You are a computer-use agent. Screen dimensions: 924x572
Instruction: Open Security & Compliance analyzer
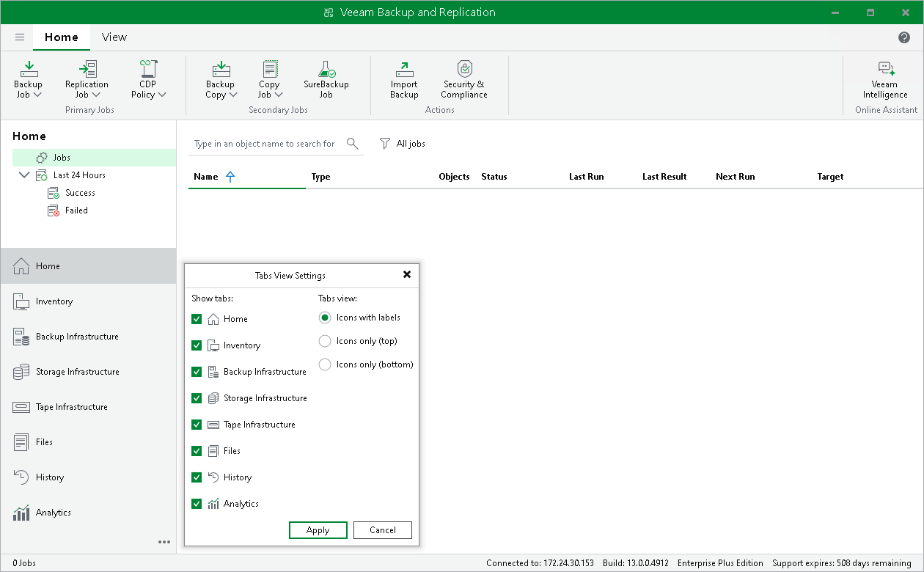[464, 79]
